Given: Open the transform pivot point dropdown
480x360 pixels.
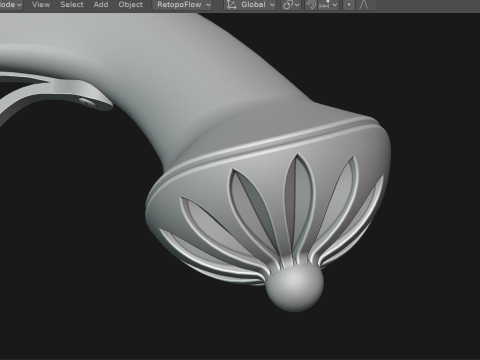Looking at the screenshot, I should point(291,5).
